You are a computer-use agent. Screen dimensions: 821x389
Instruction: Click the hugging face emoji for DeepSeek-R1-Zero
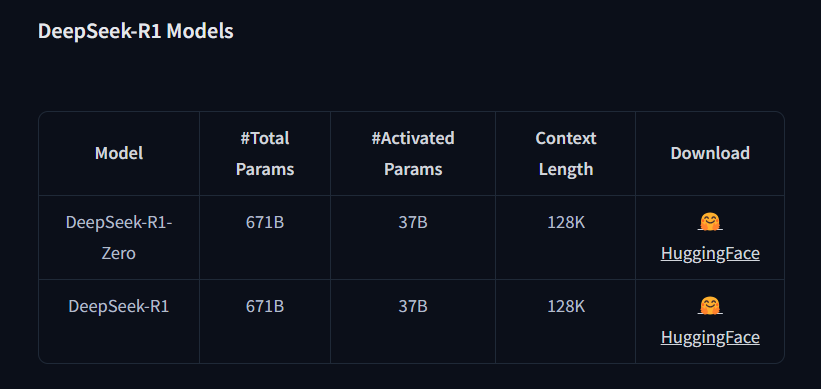click(710, 222)
